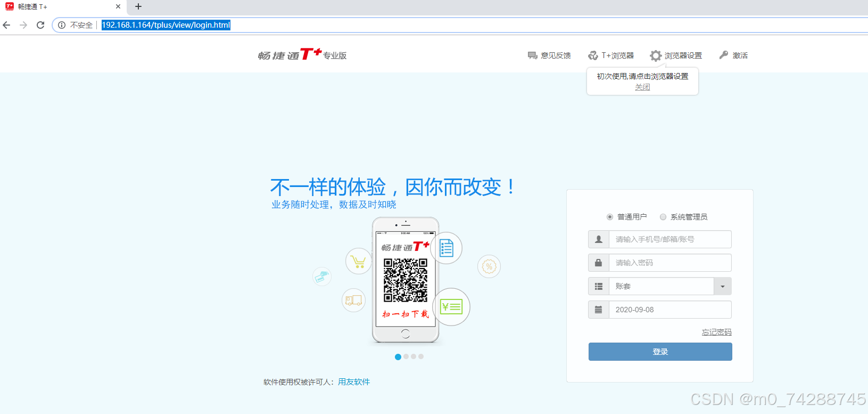Close the first-use tooltip via 关闭
Image resolution: width=868 pixels, height=414 pixels.
[642, 87]
